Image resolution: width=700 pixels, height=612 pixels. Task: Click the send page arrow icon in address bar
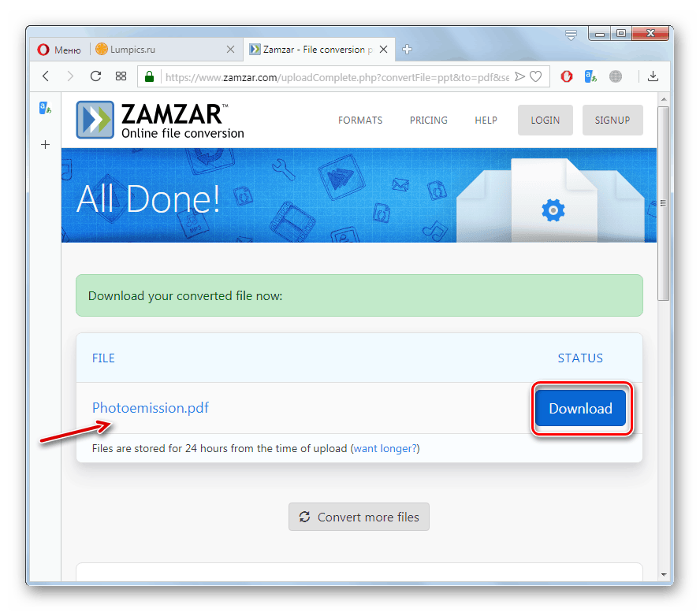[x=519, y=76]
